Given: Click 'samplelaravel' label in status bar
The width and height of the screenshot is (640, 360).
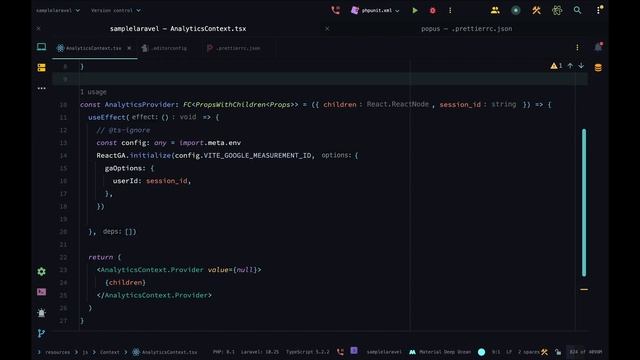Looking at the screenshot, I should click(x=384, y=352).
